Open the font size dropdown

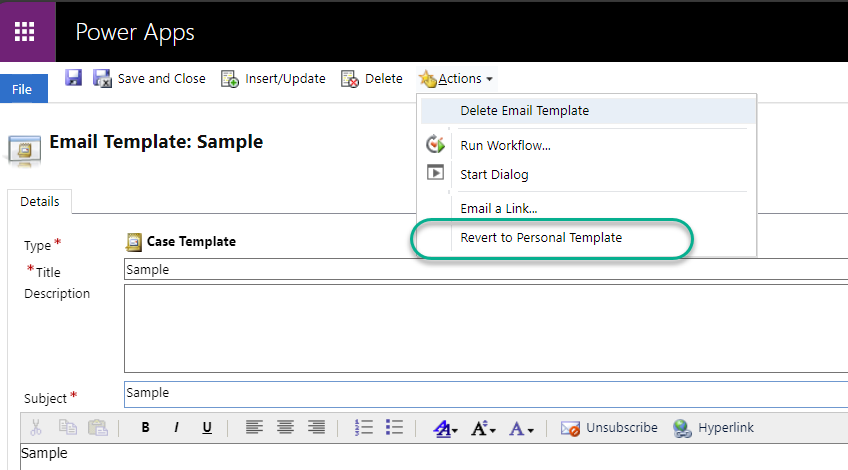click(483, 428)
